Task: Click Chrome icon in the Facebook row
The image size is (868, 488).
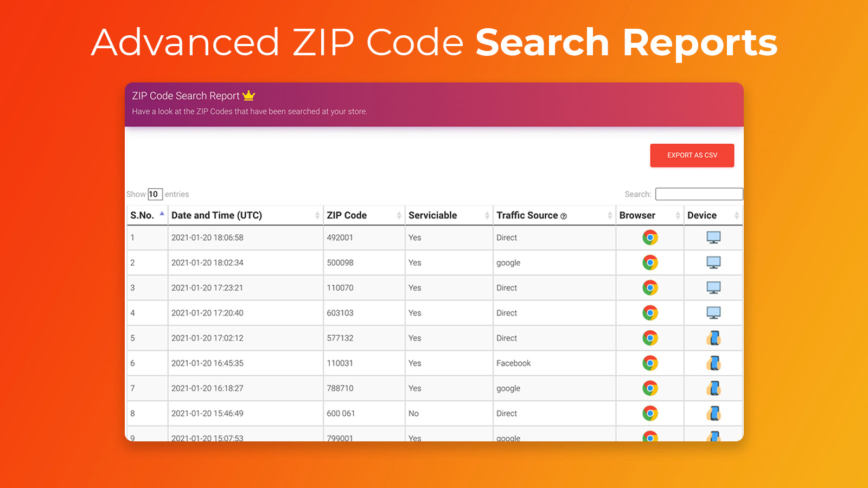Action: (x=650, y=363)
